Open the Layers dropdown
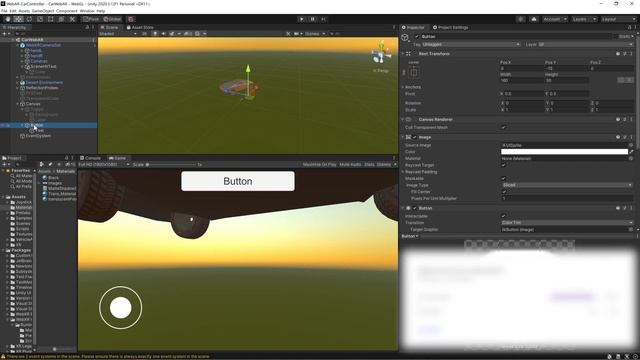The height and width of the screenshot is (360, 640). pos(584,19)
